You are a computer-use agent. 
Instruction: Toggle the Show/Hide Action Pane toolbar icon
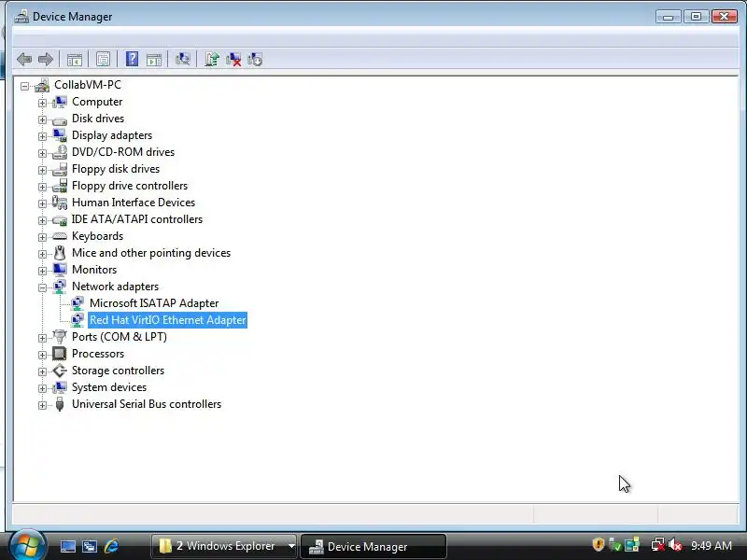click(x=154, y=60)
